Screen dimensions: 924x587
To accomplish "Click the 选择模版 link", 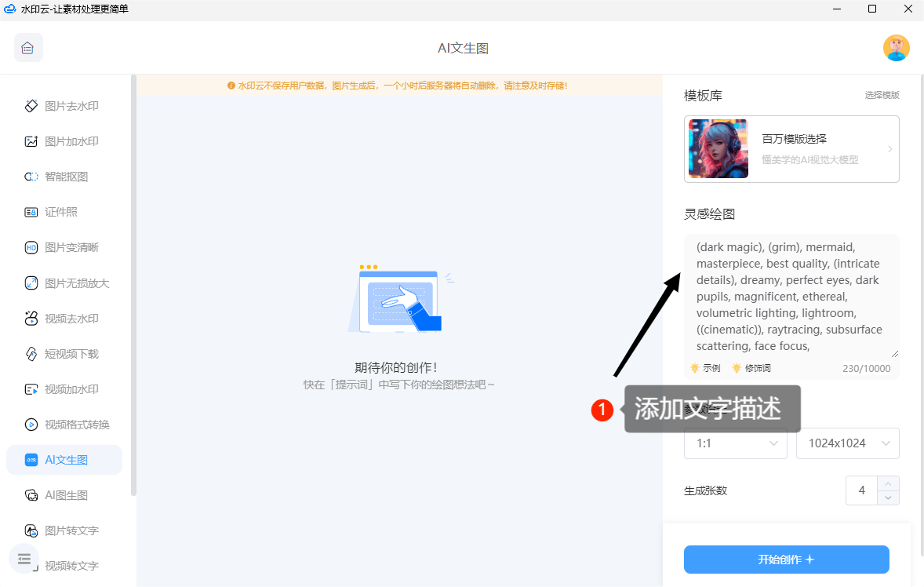I will [882, 95].
